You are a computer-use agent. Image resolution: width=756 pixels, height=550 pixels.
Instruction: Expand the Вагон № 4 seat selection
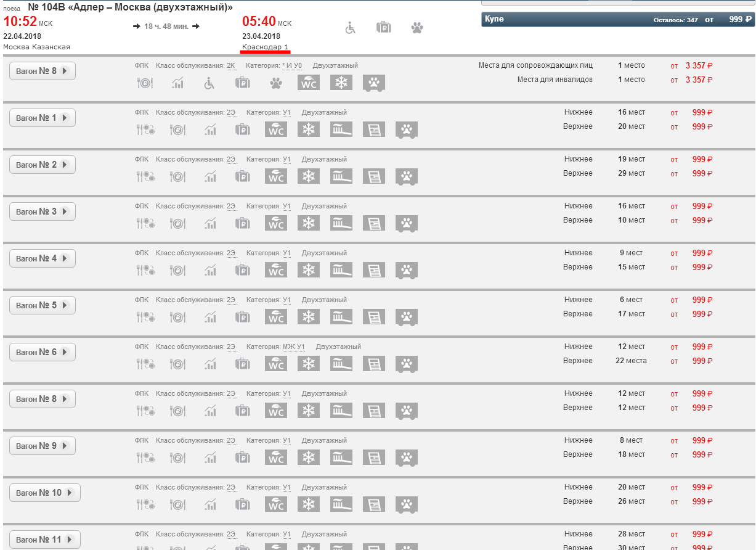coord(43,258)
